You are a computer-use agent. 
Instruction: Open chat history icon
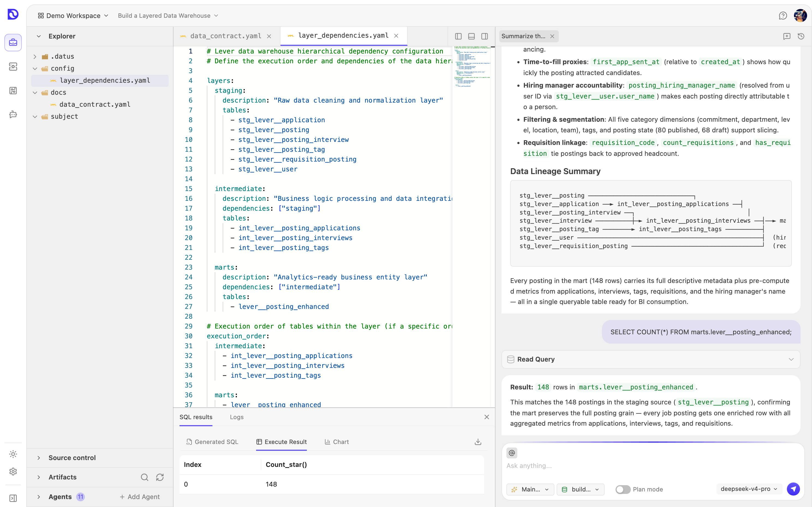click(x=801, y=36)
